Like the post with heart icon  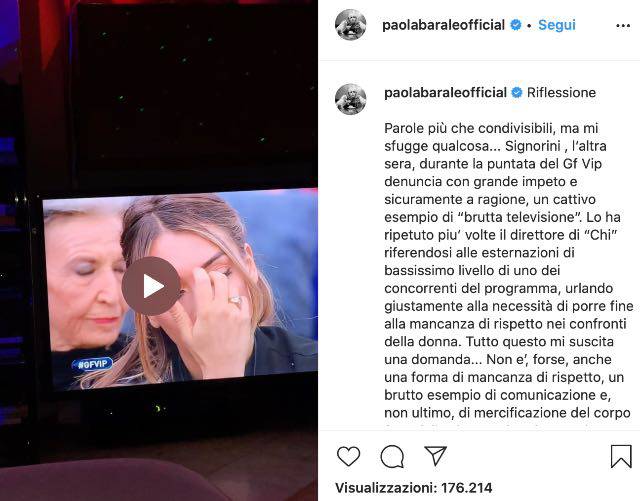click(349, 456)
